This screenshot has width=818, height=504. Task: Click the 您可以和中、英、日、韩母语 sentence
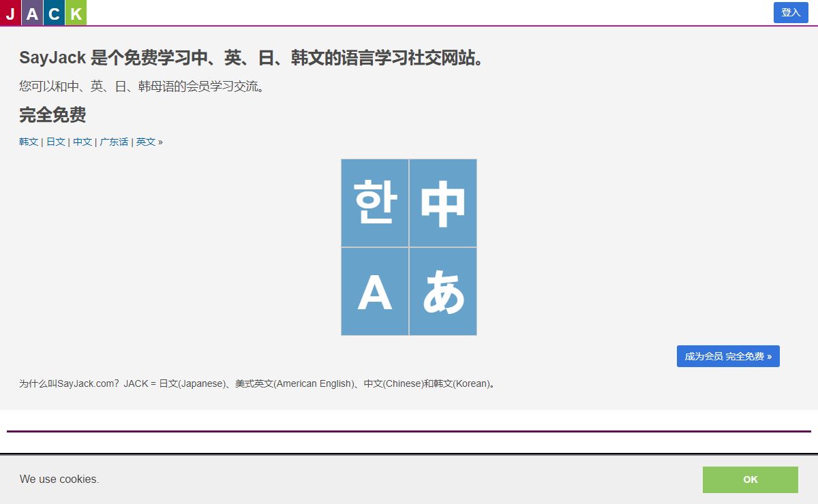[x=142, y=86]
